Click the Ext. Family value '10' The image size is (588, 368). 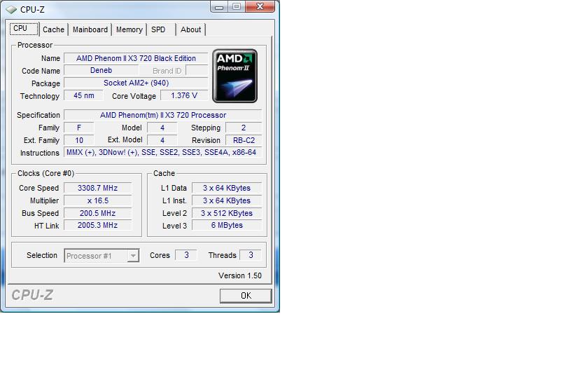pos(78,140)
